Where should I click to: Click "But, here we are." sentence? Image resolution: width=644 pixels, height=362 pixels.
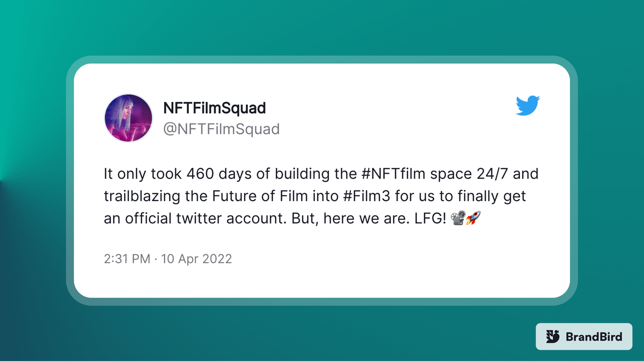coord(352,218)
